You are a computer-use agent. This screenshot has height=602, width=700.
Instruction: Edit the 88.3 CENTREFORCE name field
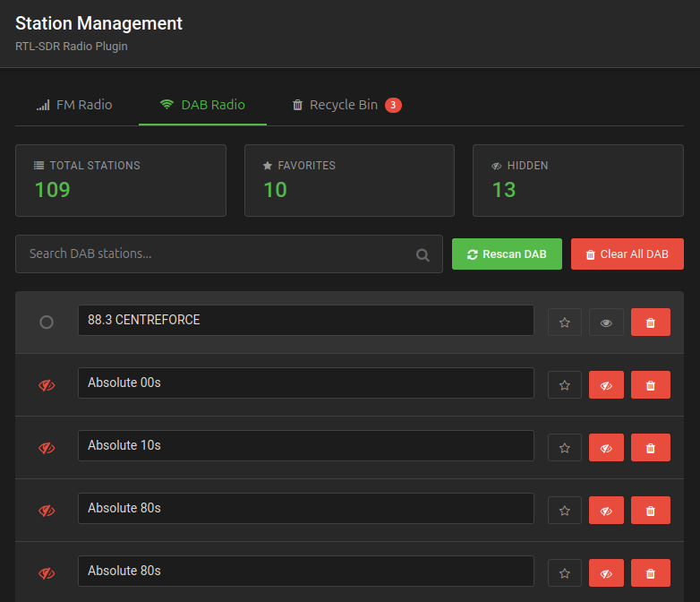[305, 321]
